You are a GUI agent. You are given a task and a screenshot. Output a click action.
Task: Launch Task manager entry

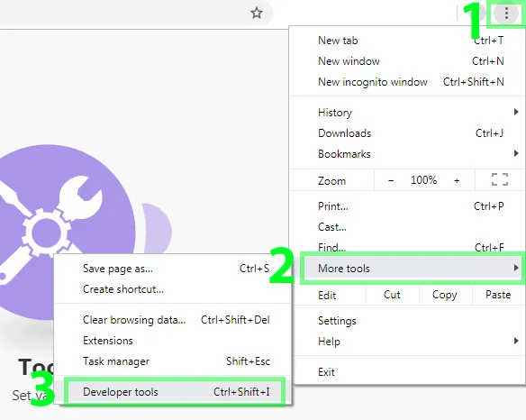tap(173, 361)
